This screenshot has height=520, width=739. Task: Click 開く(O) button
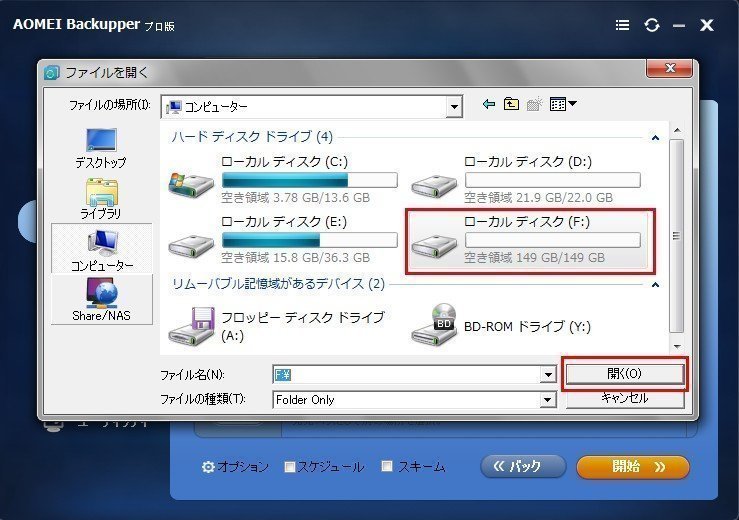[x=624, y=374]
